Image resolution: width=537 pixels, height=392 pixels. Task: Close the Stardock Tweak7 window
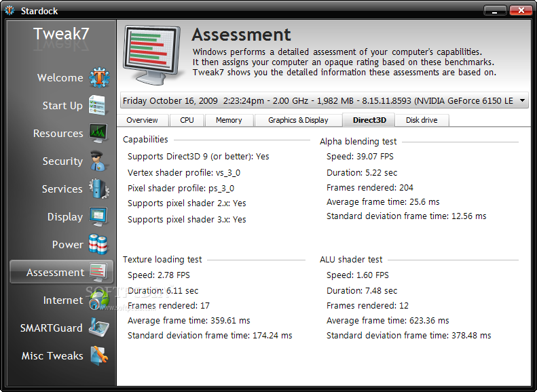(x=521, y=11)
